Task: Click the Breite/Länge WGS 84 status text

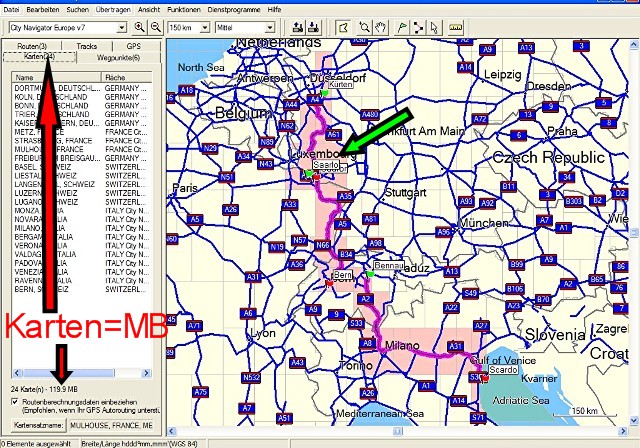Action: (x=139, y=444)
